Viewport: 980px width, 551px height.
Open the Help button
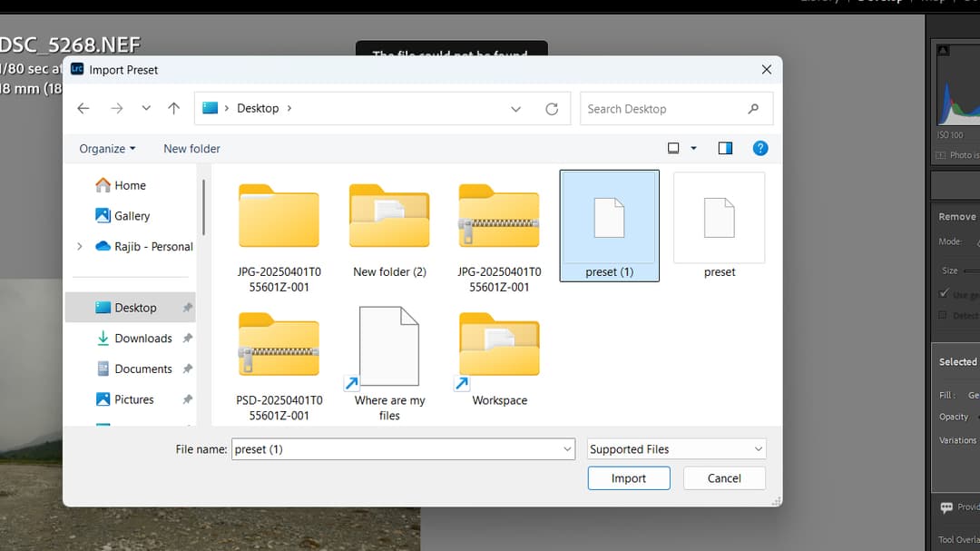coord(760,148)
